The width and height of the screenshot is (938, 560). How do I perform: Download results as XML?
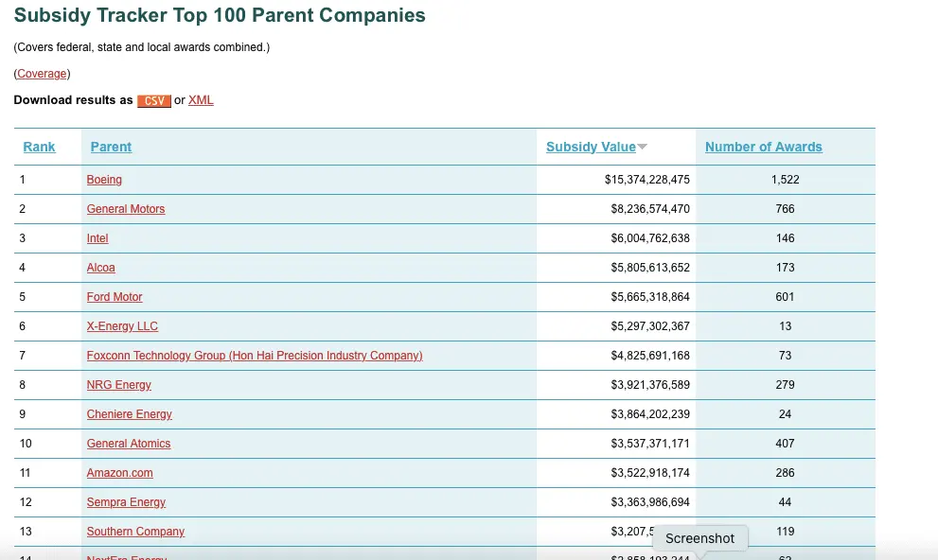[201, 100]
